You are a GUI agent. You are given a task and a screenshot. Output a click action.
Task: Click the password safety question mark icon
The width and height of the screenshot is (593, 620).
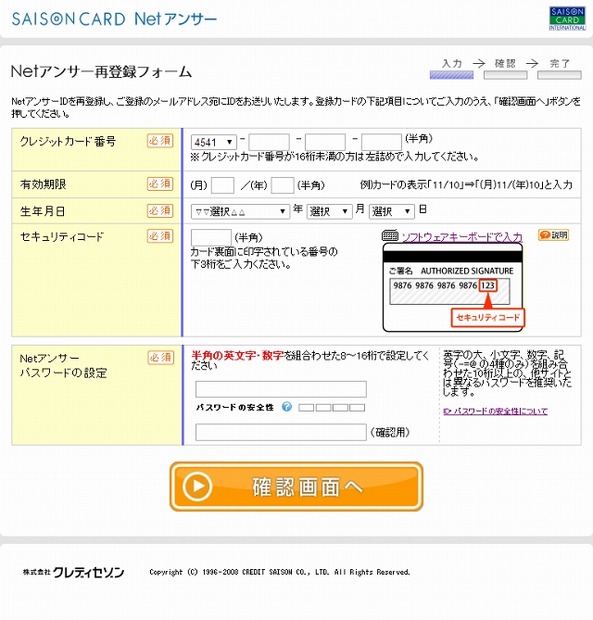pyautogui.click(x=287, y=406)
